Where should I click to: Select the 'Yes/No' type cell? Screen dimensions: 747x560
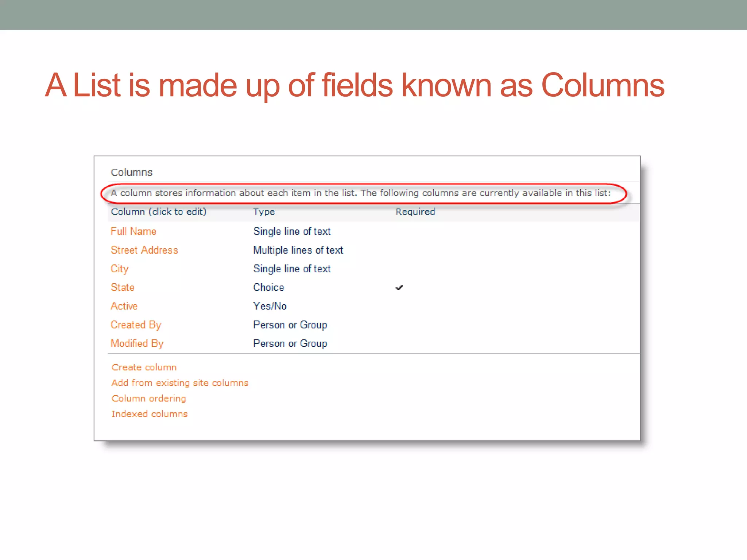pyautogui.click(x=270, y=306)
